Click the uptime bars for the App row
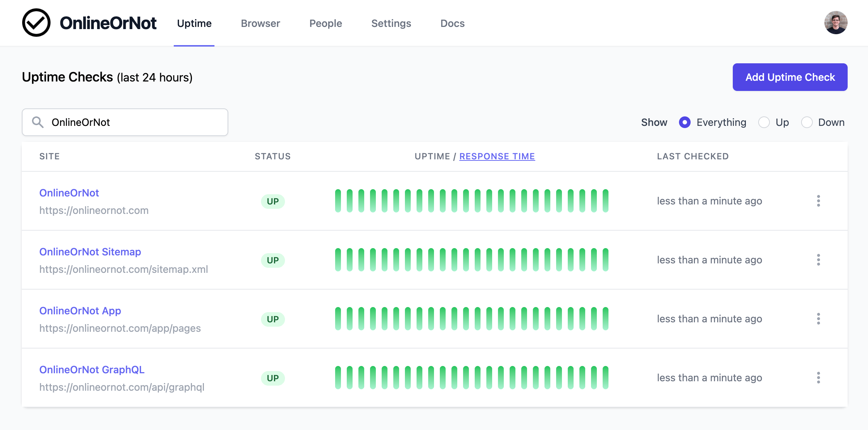Screen dimensions: 868x430 (x=472, y=319)
